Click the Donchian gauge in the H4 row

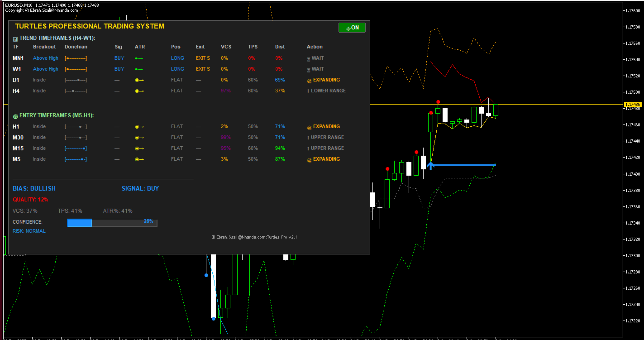pos(76,91)
